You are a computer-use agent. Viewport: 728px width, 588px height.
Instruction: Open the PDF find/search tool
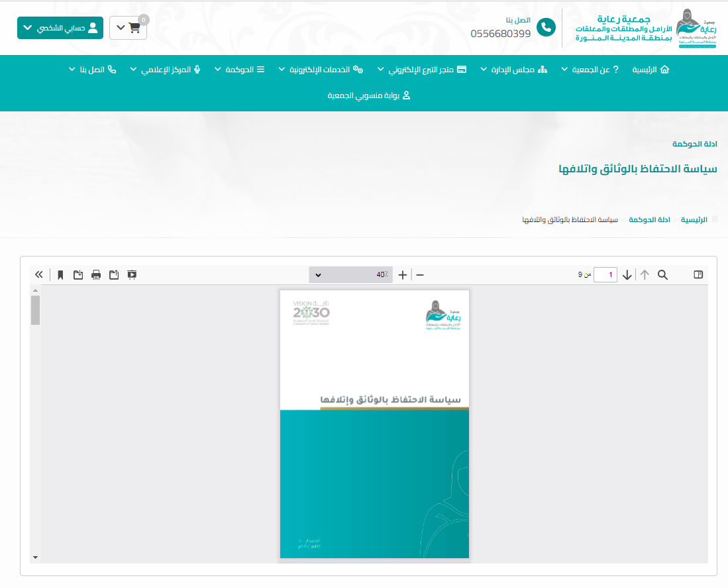coord(662,274)
